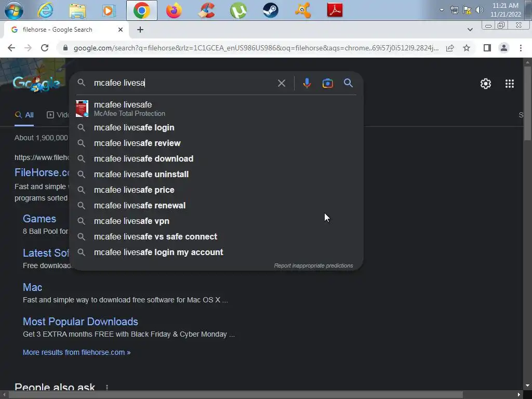The width and height of the screenshot is (532, 399).
Task: Open a new Chrome tab
Action: [x=140, y=30]
